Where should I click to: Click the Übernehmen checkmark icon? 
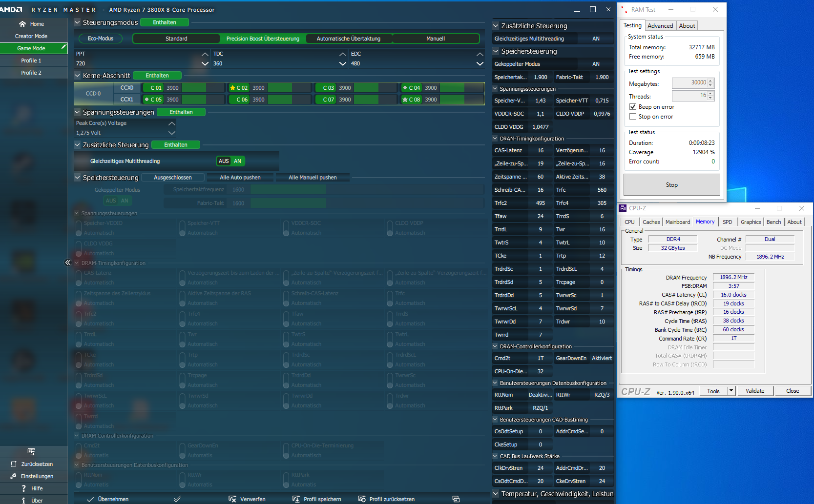point(90,499)
